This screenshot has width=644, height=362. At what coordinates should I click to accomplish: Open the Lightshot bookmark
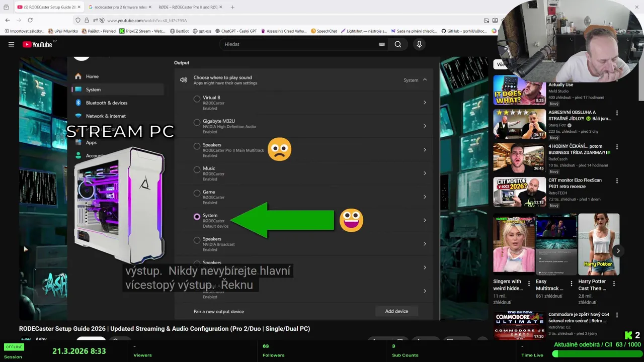[x=364, y=31]
